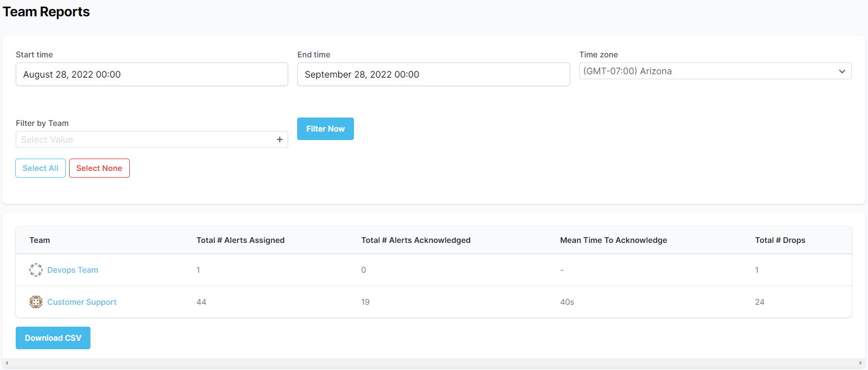Open the Devops Team link

[72, 270]
